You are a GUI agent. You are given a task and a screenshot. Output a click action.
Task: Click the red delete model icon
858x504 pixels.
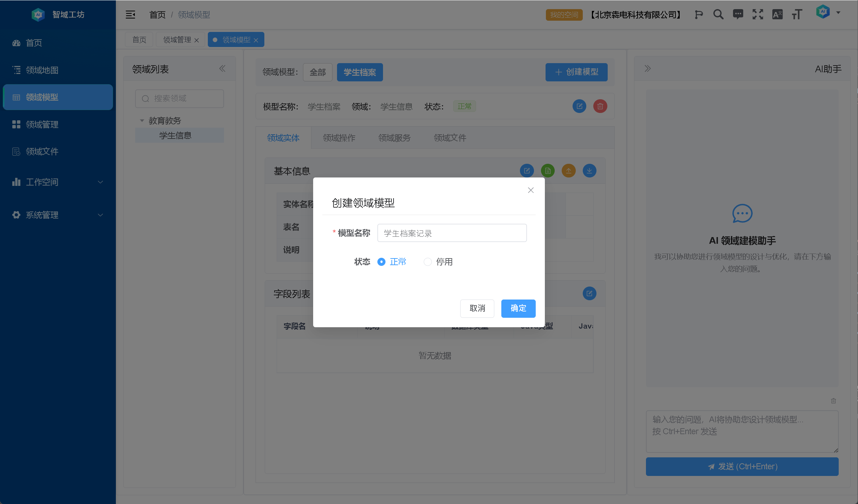click(600, 106)
